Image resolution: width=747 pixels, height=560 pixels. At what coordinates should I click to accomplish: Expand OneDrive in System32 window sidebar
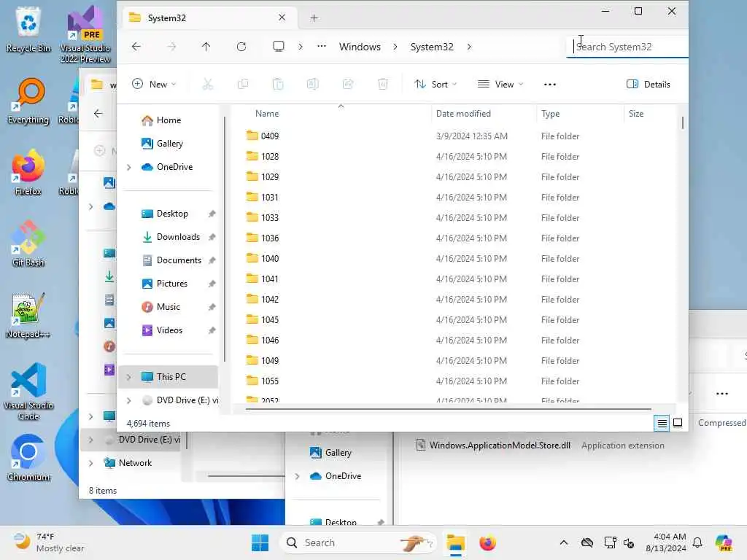(128, 167)
